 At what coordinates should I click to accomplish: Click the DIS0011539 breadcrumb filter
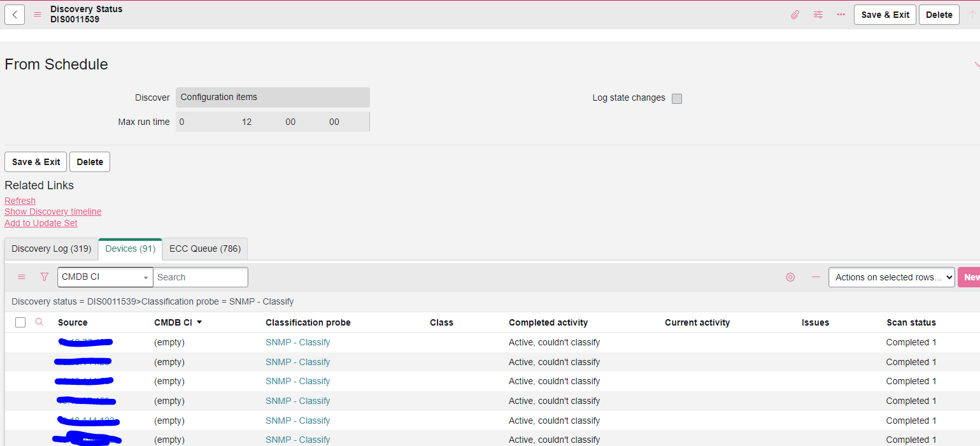tap(75, 301)
